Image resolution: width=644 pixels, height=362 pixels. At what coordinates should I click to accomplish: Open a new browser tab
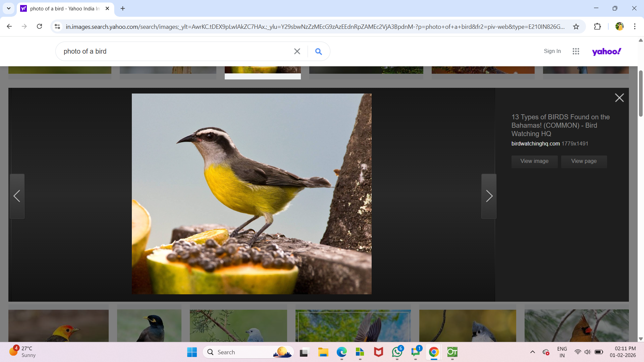tap(123, 8)
